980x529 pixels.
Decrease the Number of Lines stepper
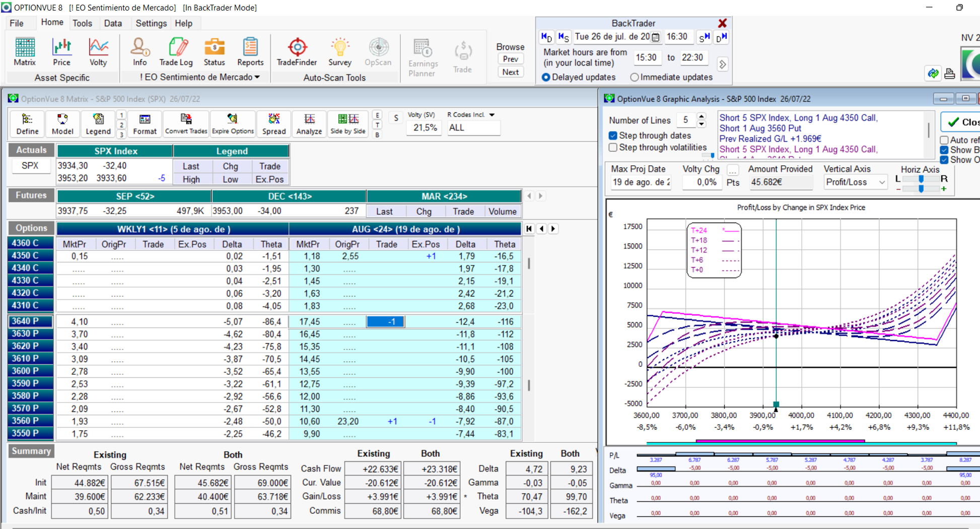pos(702,124)
